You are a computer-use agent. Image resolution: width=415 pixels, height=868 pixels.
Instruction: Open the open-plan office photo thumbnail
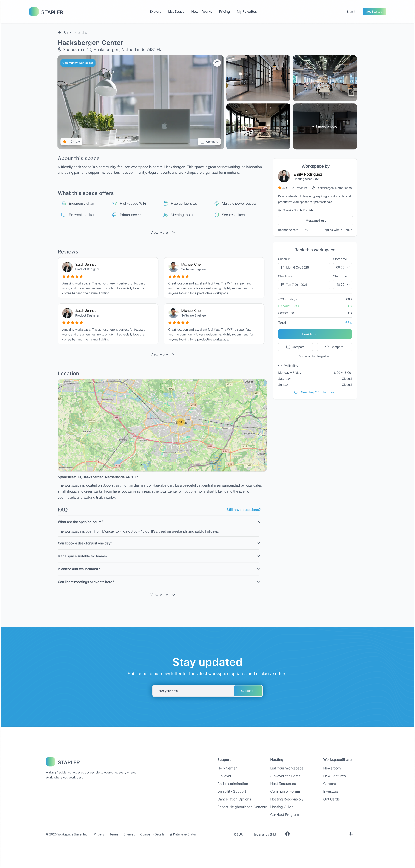point(325,78)
